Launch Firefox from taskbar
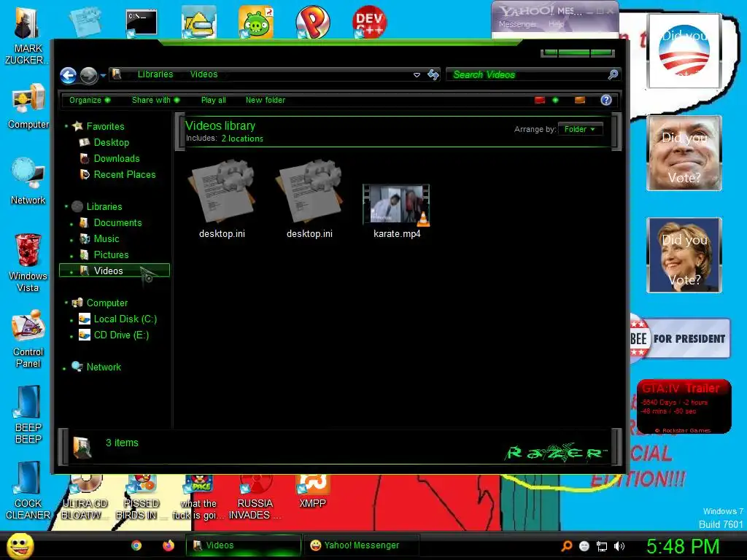 [169, 545]
